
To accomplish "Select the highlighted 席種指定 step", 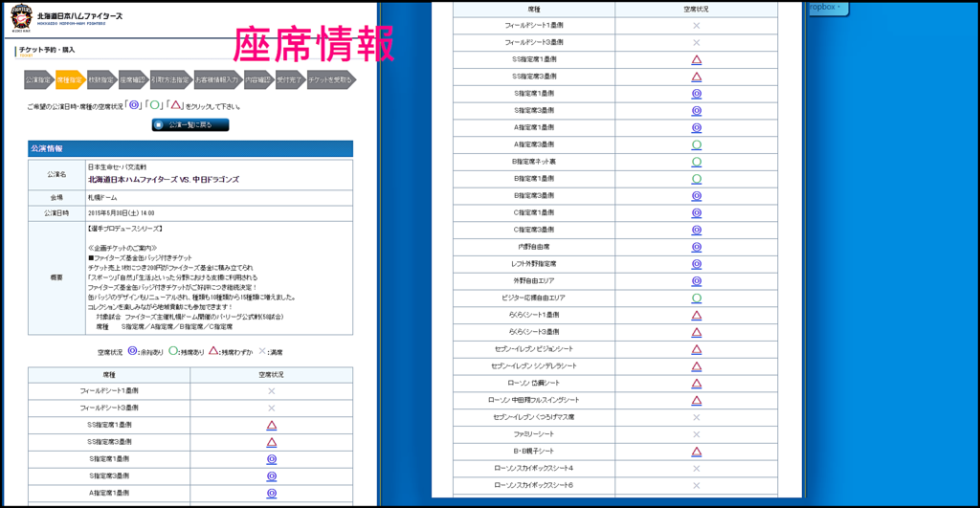I will tap(70, 80).
